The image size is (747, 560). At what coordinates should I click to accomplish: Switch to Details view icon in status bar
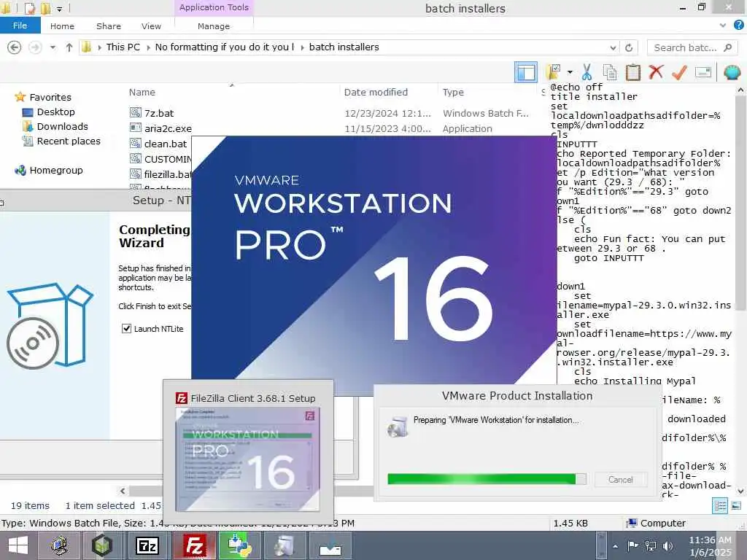coord(720,506)
